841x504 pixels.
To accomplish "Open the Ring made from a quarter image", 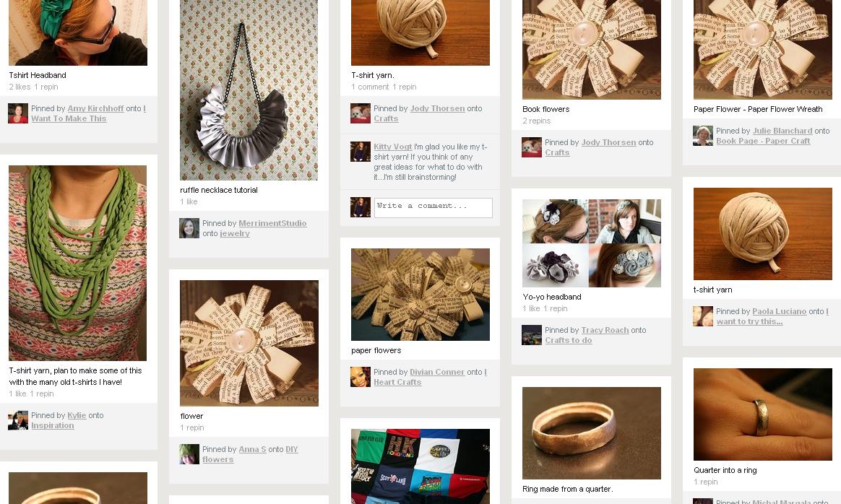I will pos(592,433).
